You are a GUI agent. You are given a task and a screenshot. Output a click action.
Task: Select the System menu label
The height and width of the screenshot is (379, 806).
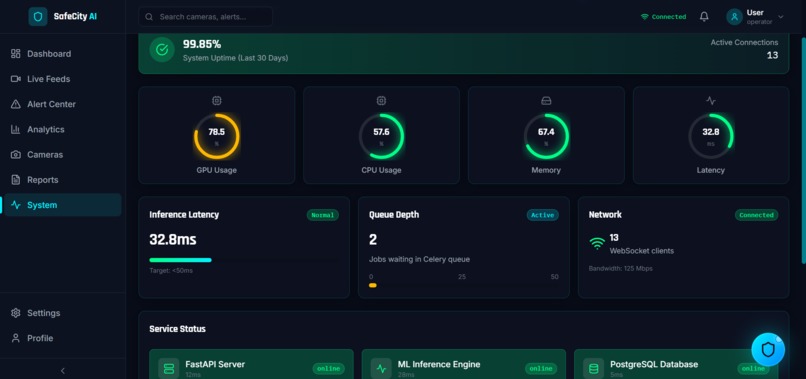click(42, 205)
